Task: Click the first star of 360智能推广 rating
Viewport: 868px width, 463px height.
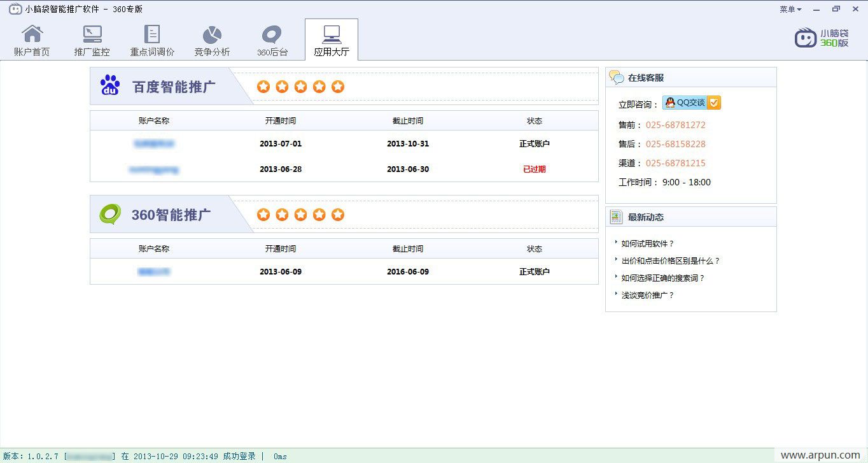Action: (263, 215)
